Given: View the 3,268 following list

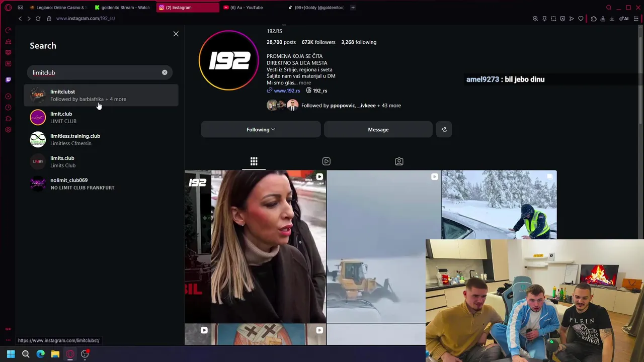Looking at the screenshot, I should (x=359, y=42).
